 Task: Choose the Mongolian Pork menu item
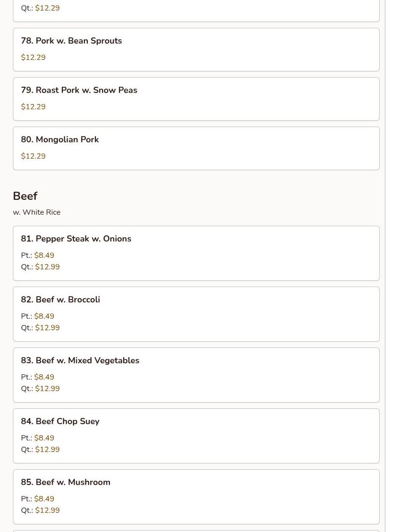click(60, 139)
